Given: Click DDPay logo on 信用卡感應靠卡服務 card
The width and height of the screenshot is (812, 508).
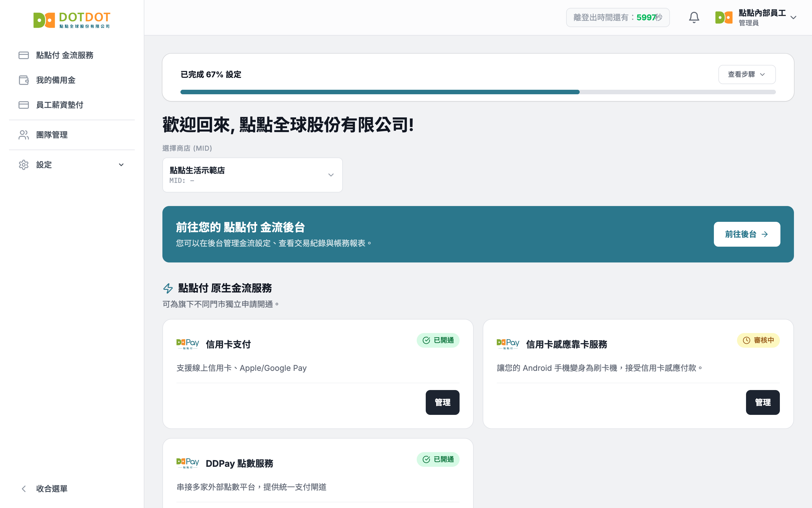Looking at the screenshot, I should pyautogui.click(x=508, y=344).
